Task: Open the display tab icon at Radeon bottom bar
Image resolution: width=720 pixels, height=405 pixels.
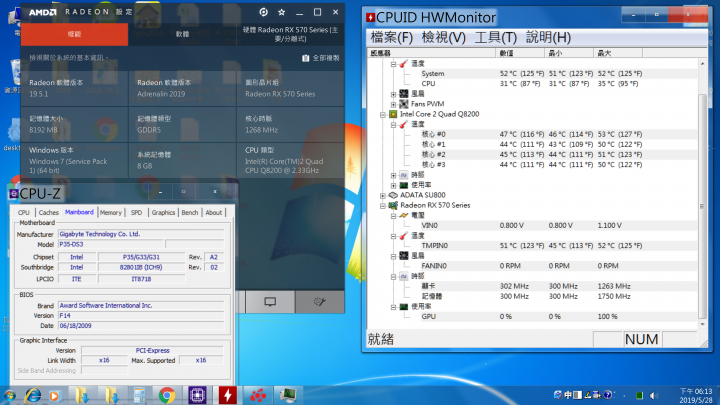Action: 270,302
